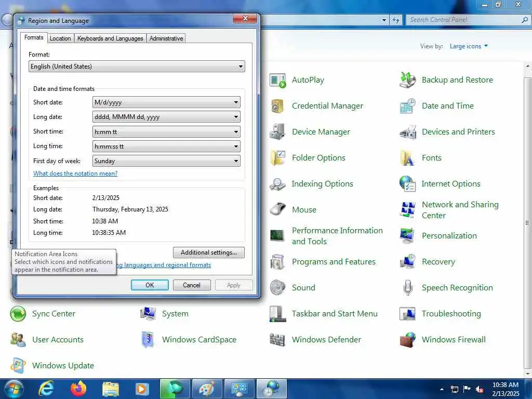Close the Region and Language dialog
Screen dimensions: 532x399
pyautogui.click(x=246, y=18)
